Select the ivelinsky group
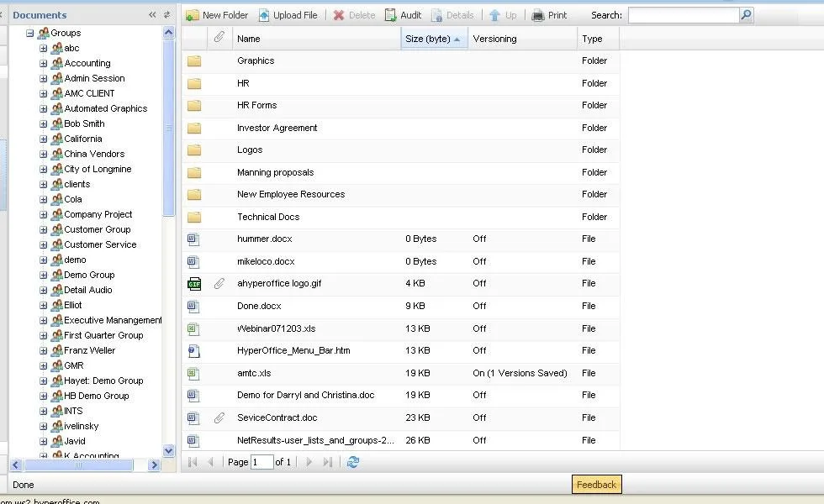Screen dimensions: 824x504 click(81, 426)
